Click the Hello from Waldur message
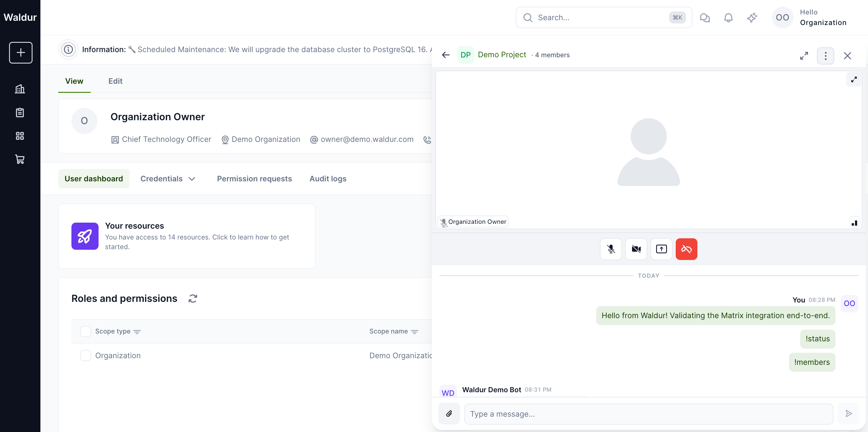Screen dimensions: 868x432 pyautogui.click(x=716, y=315)
